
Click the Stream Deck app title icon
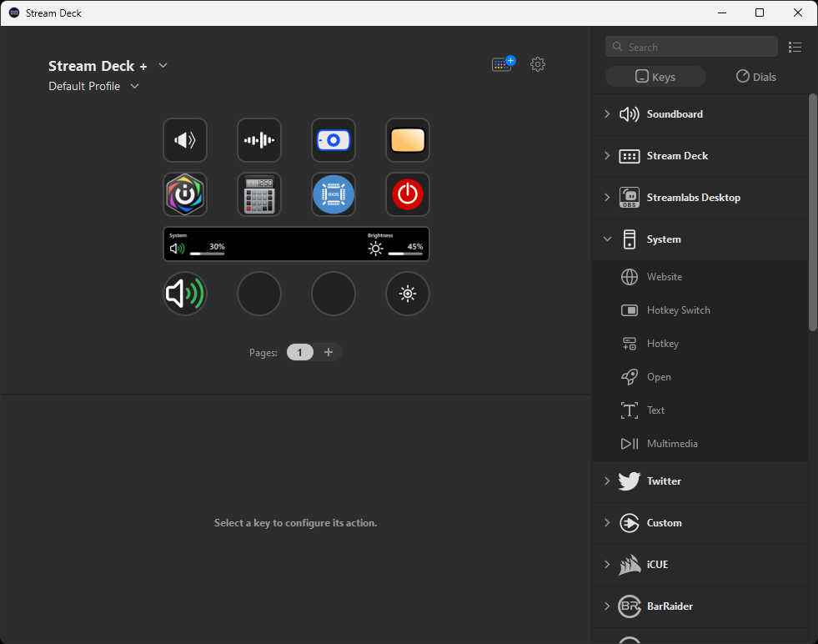14,13
